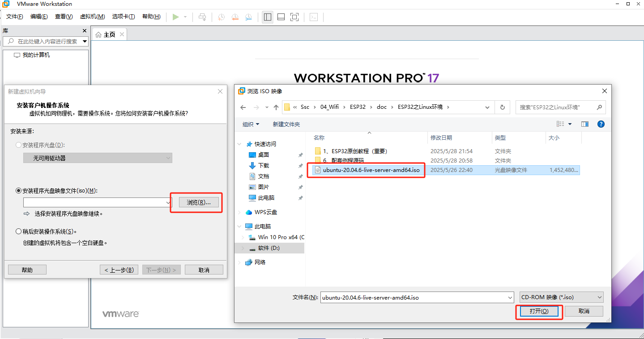Click the Send Ctrl+Alt+Del toolbar icon
Screen dimensions: 644x339
point(202,17)
